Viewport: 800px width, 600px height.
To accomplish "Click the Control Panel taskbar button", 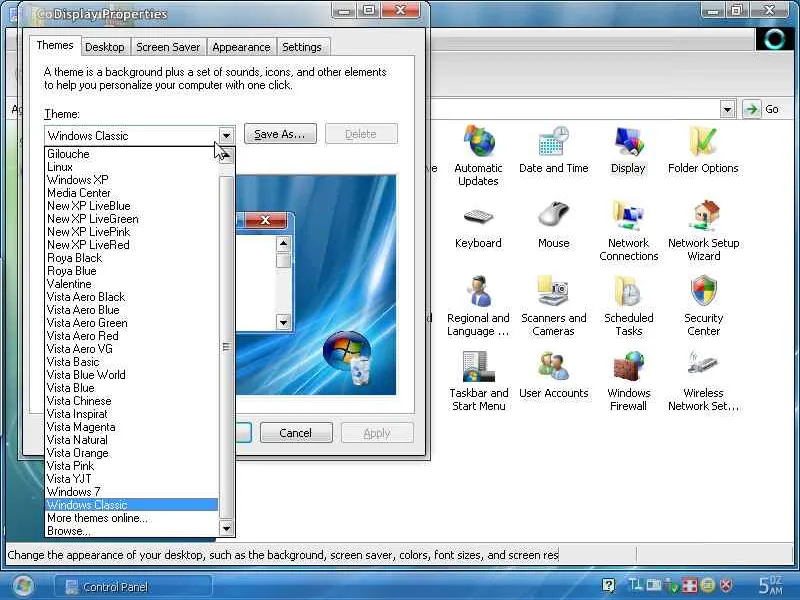I will click(133, 587).
